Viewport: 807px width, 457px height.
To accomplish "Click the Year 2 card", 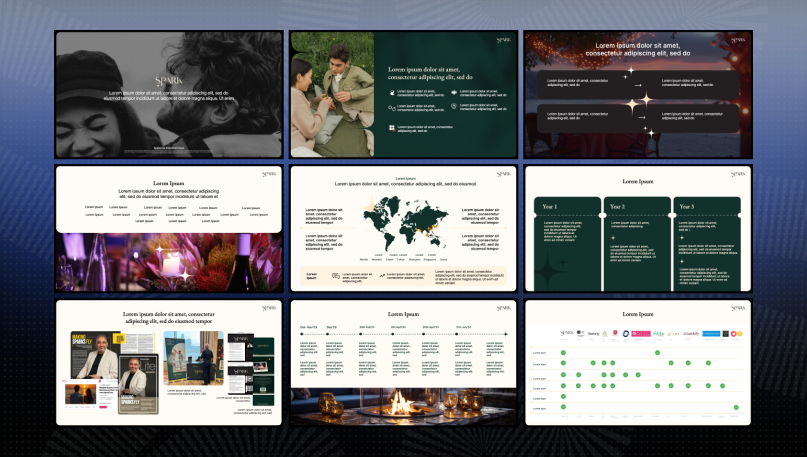I will (637, 244).
